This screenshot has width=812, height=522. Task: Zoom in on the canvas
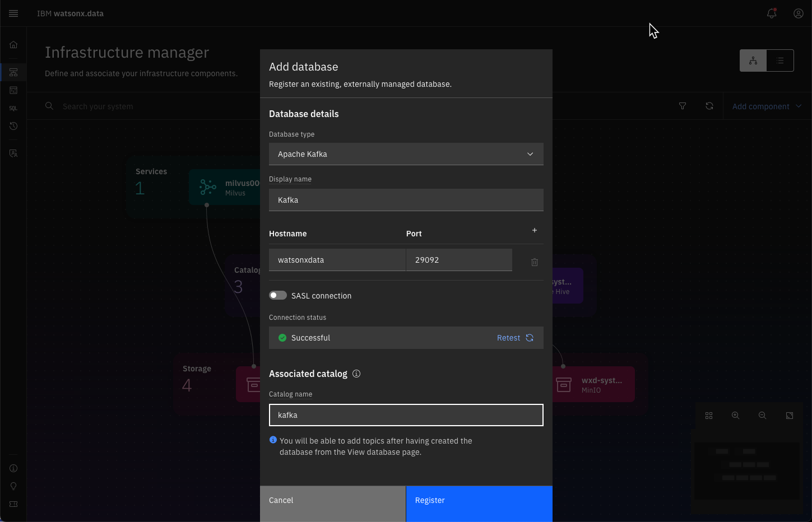pos(736,416)
